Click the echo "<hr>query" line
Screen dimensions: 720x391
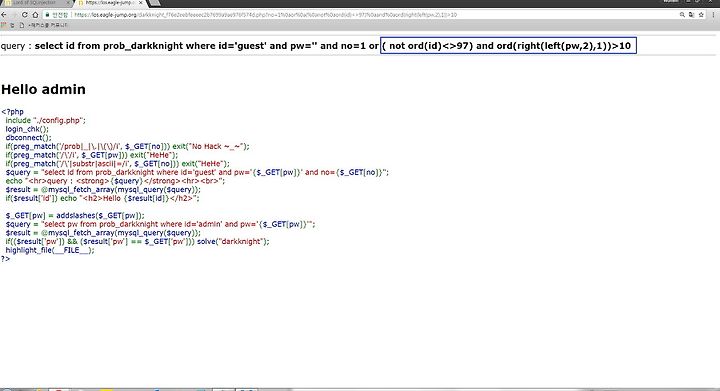(x=115, y=181)
